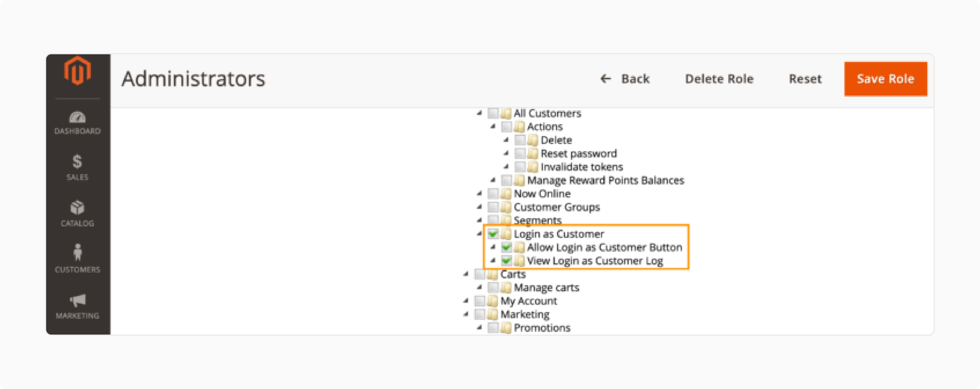Image resolution: width=980 pixels, height=389 pixels.
Task: Uncheck the Login as Customer checkbox
Action: pos(493,234)
